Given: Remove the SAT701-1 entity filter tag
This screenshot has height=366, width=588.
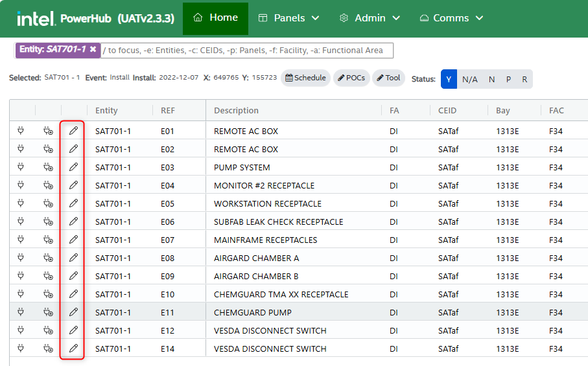Looking at the screenshot, I should tap(93, 49).
